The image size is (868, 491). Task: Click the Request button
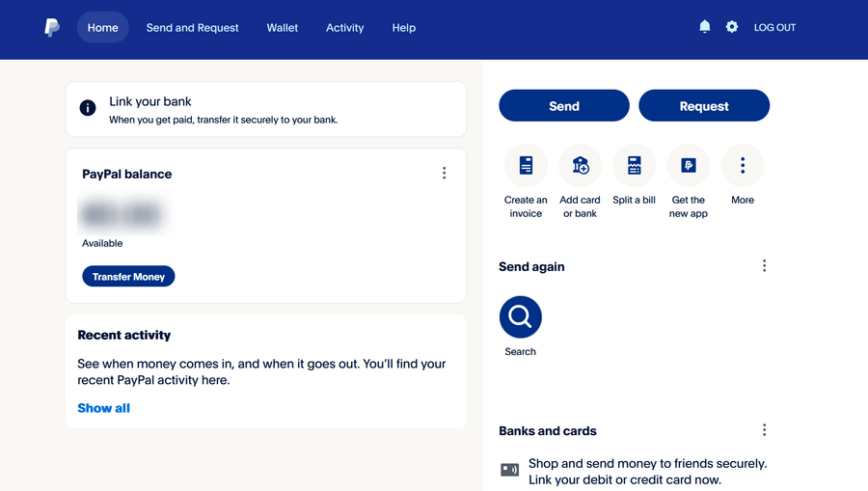click(704, 106)
